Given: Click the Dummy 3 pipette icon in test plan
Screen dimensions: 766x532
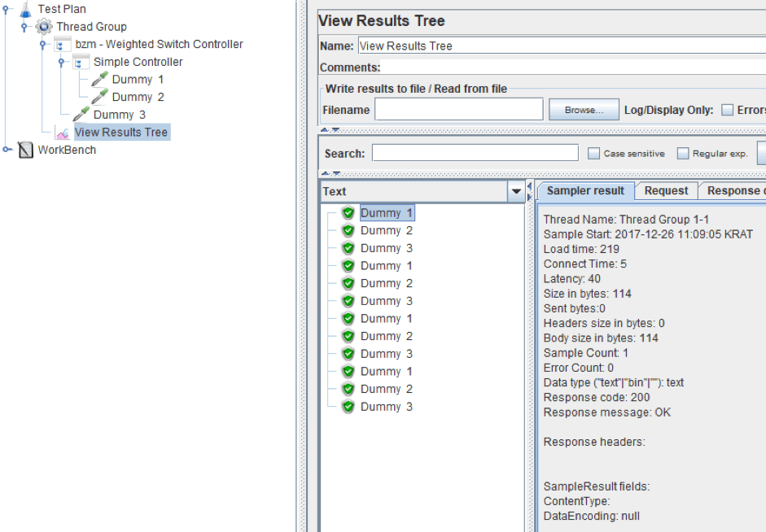Looking at the screenshot, I should click(x=81, y=115).
